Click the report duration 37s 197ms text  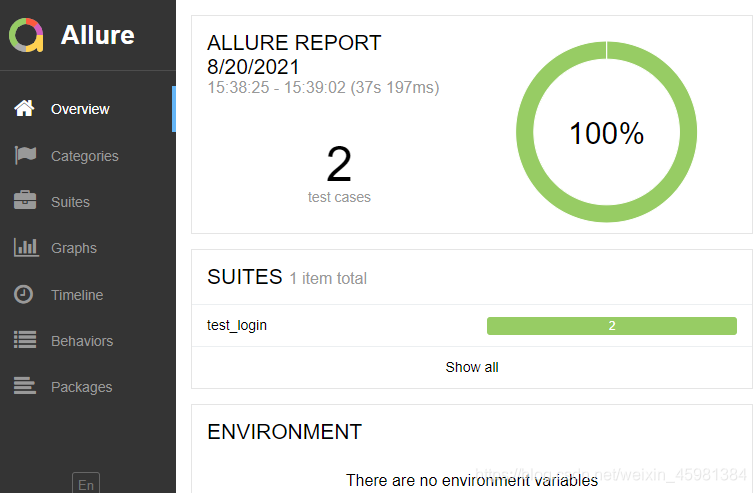pyautogui.click(x=395, y=88)
